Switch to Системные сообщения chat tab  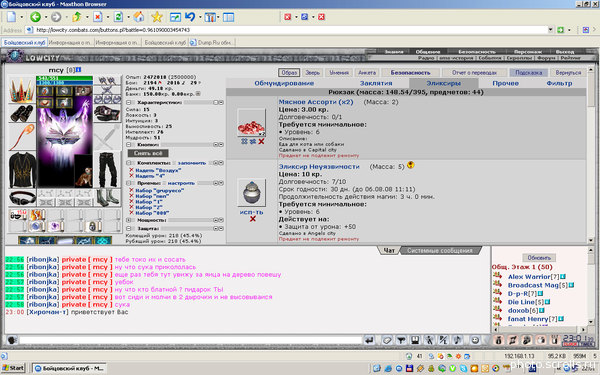pos(440,251)
